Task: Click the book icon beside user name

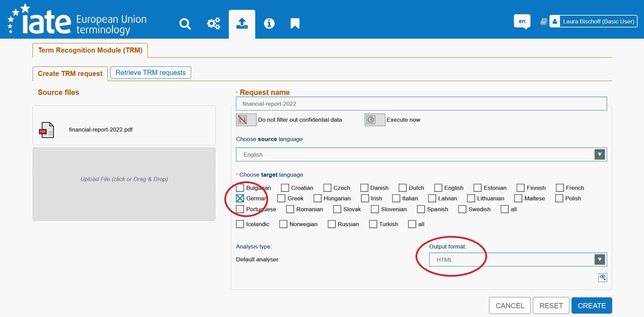Action: click(x=544, y=22)
